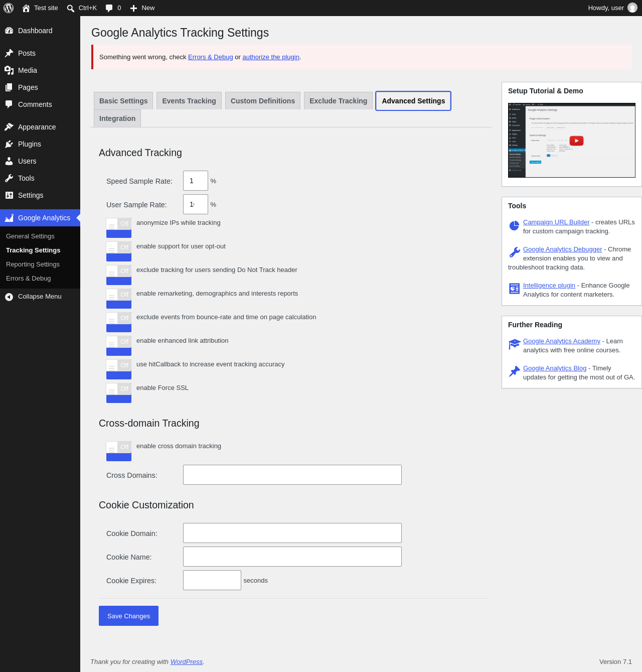
Task: Follow the authorize the plugin link
Action: coord(271,57)
